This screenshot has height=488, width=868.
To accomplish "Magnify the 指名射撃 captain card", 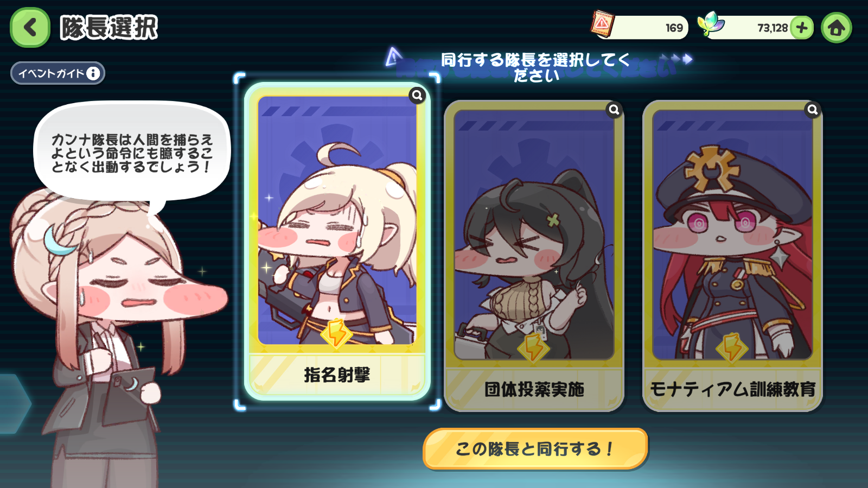I will pos(417,96).
